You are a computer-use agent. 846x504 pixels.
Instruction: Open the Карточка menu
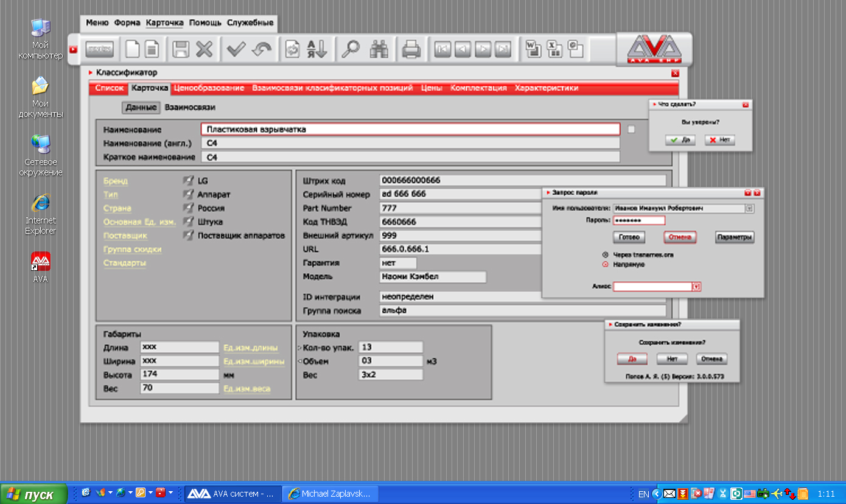(x=164, y=23)
